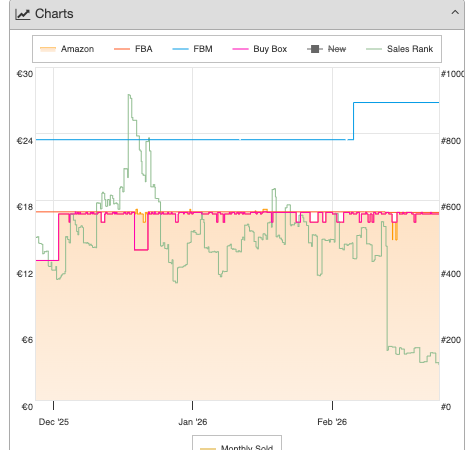This screenshot has height=450, width=474.
Task: Toggle the Monthly Sold legend entry
Action: pyautogui.click(x=237, y=447)
